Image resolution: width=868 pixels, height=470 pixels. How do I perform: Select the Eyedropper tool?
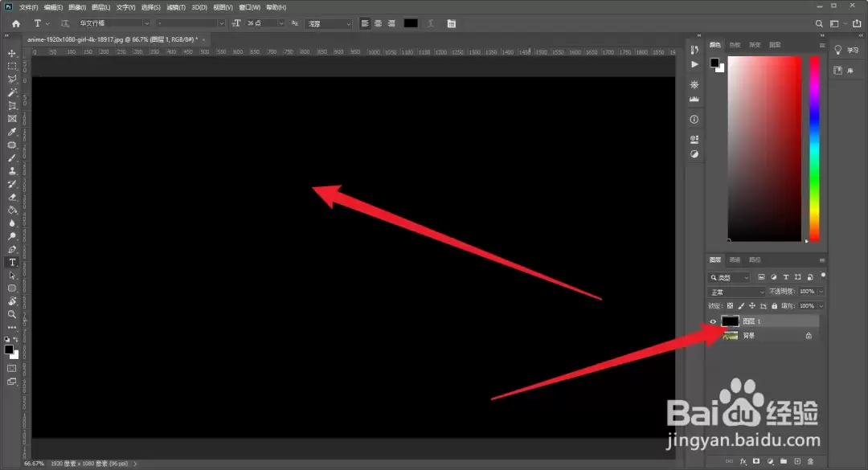11,132
